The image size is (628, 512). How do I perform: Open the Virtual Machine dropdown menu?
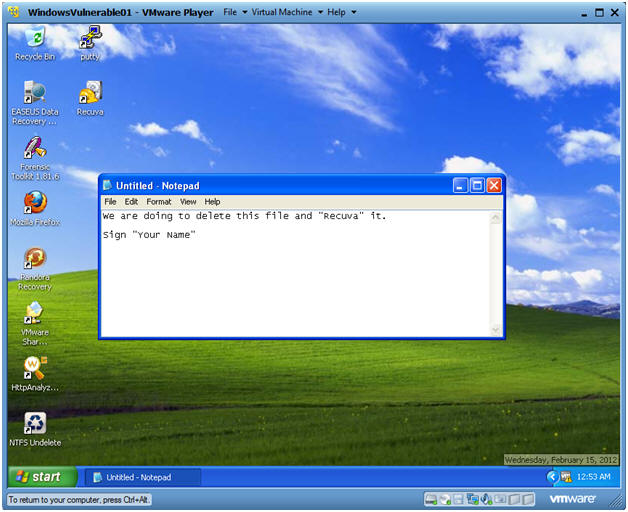287,12
